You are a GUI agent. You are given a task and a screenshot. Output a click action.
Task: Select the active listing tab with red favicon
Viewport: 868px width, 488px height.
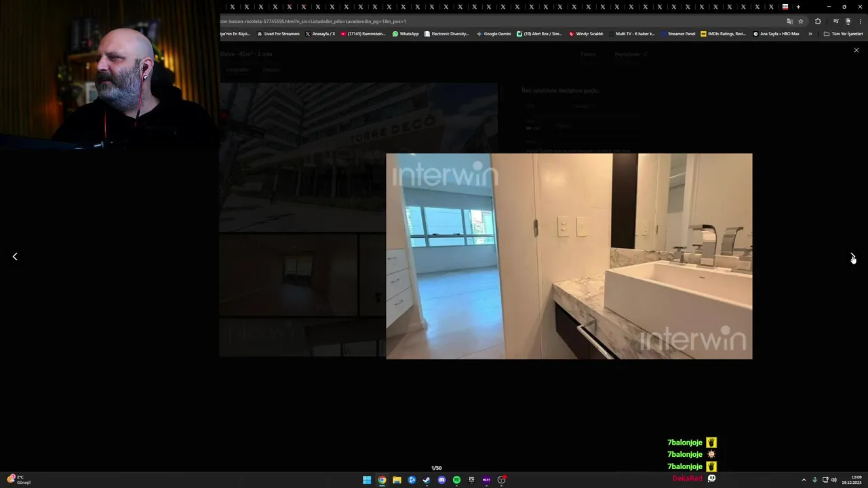coord(785,7)
